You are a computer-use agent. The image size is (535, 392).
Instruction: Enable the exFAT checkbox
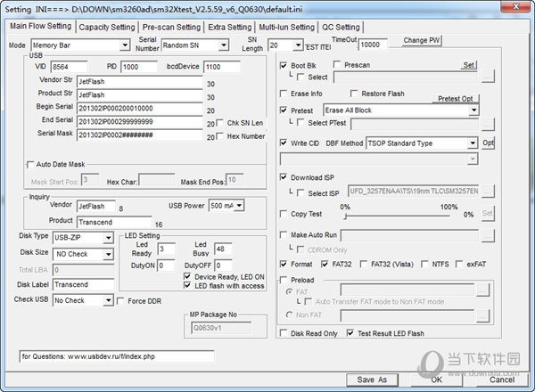tap(459, 264)
